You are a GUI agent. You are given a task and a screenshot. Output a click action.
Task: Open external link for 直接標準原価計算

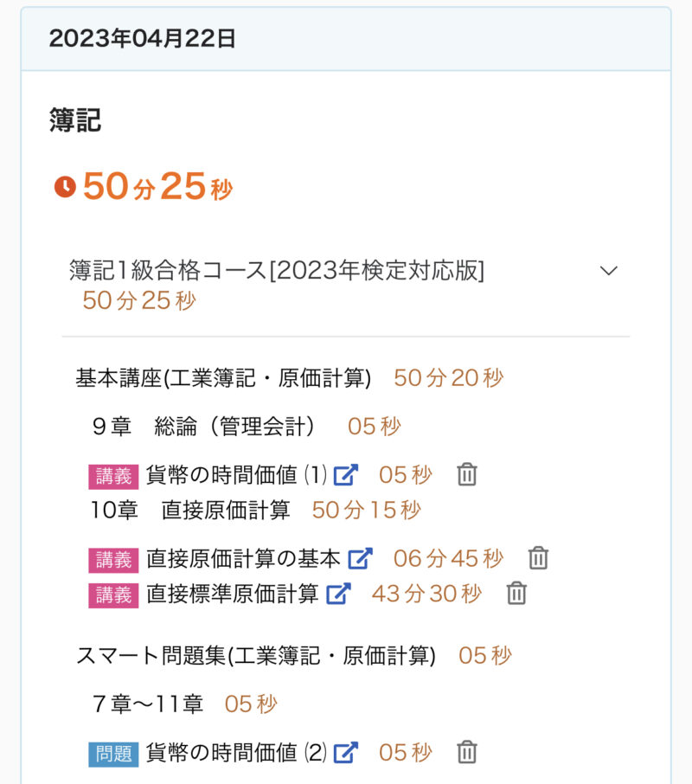tap(339, 594)
